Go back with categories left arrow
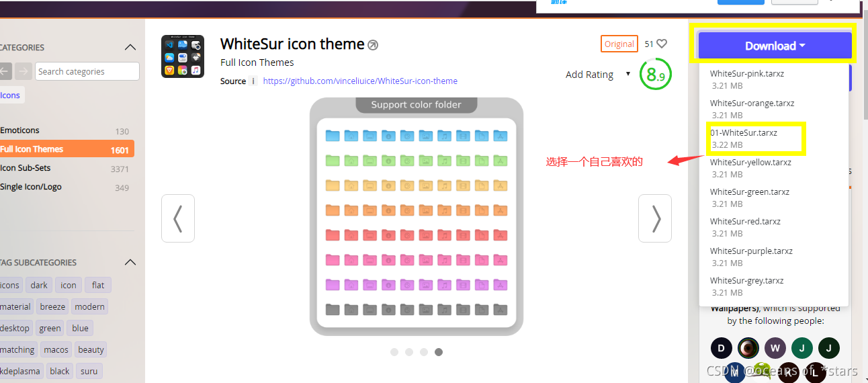868x383 pixels. pos(5,71)
